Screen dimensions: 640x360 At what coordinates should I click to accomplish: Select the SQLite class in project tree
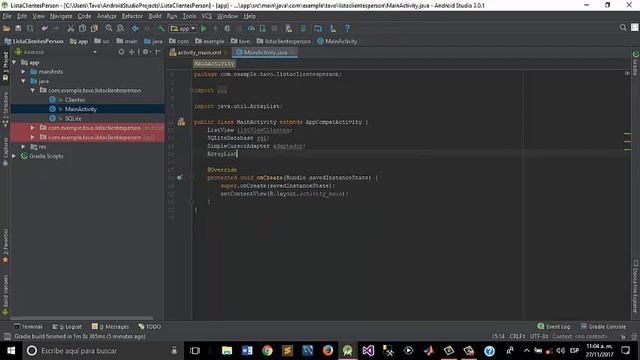tap(73, 118)
